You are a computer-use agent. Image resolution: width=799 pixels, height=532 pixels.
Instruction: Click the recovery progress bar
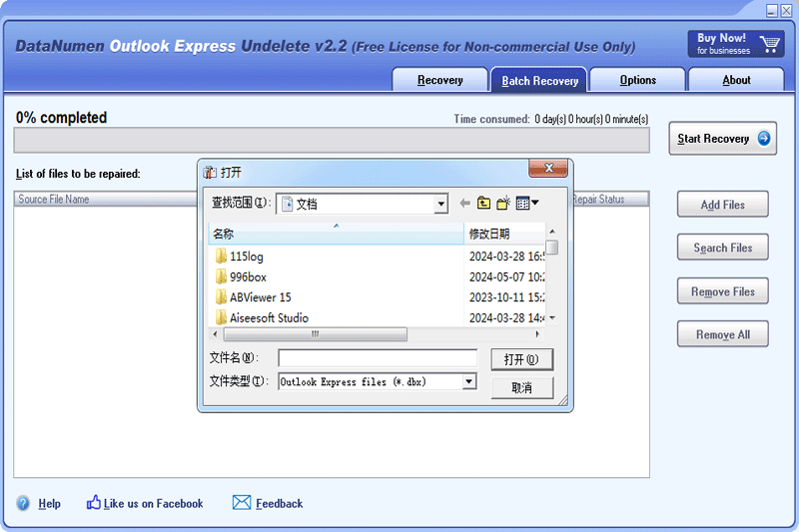coord(332,140)
